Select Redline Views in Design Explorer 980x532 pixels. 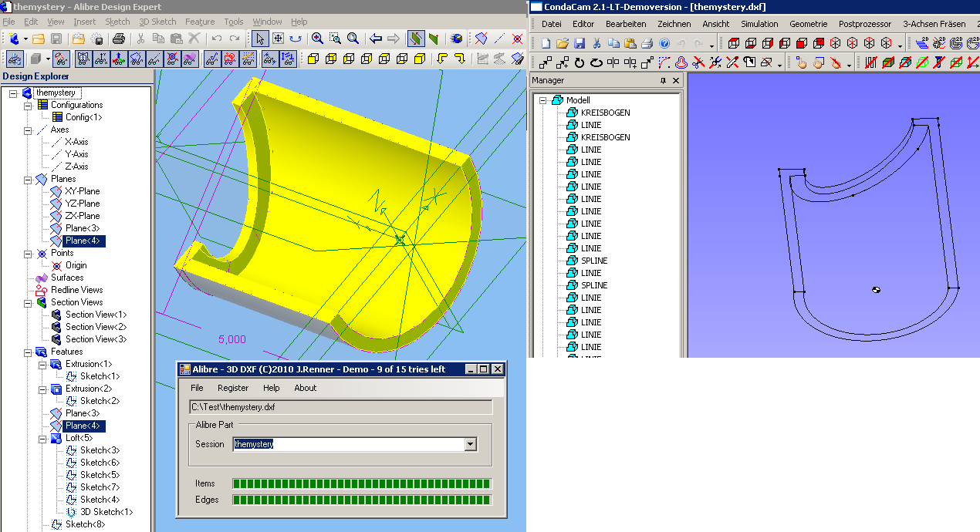(76, 290)
